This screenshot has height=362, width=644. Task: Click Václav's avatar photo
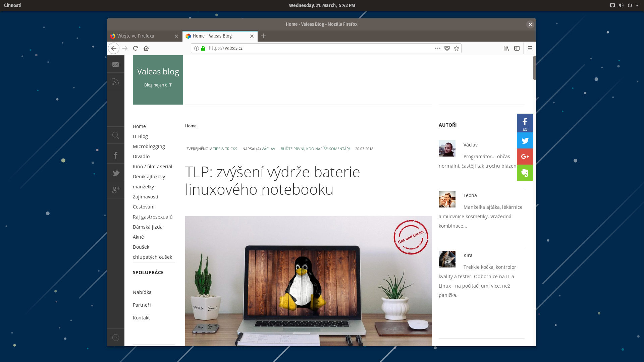[447, 148]
